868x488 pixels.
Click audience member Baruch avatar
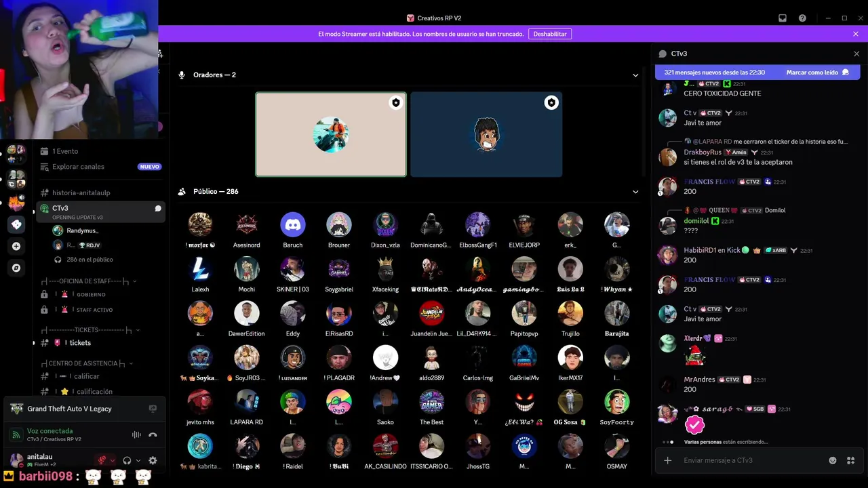[x=293, y=225]
